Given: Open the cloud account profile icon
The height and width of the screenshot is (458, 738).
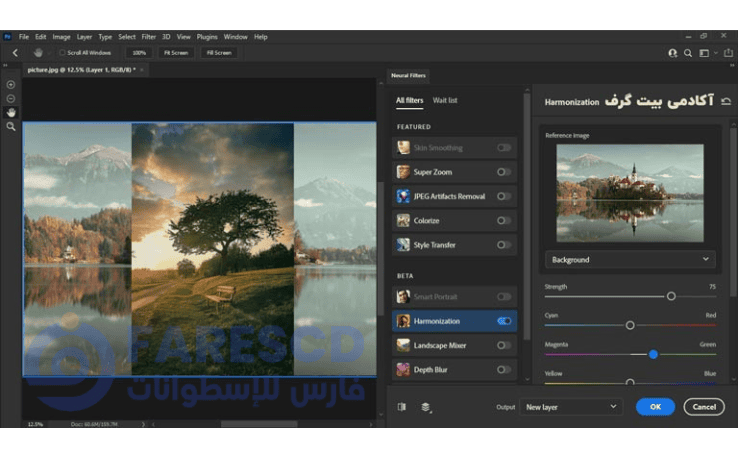Looking at the screenshot, I should pos(673,53).
